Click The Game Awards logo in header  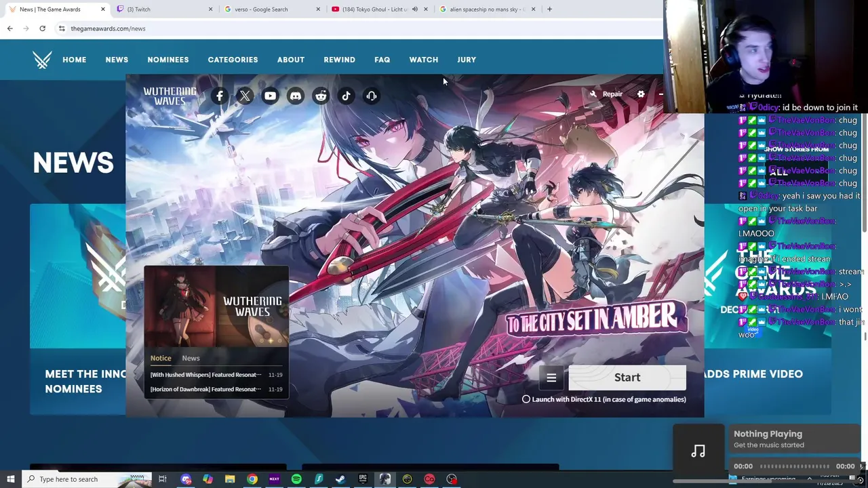(42, 60)
